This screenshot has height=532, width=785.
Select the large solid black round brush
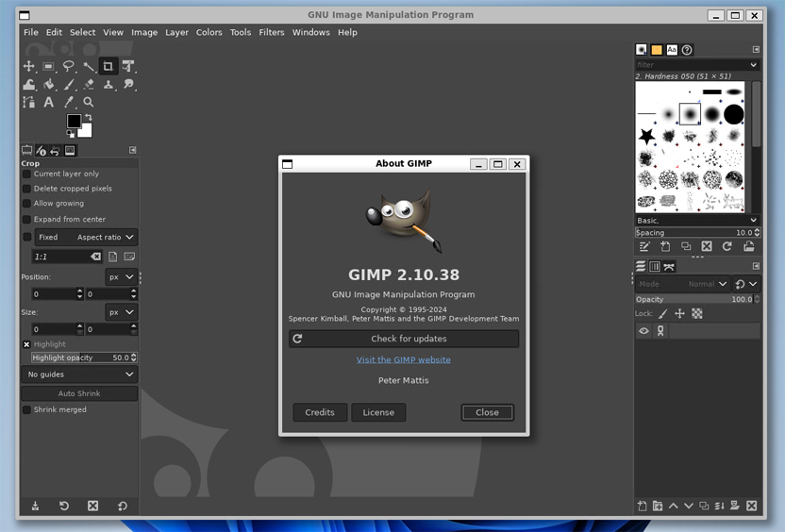pos(733,114)
